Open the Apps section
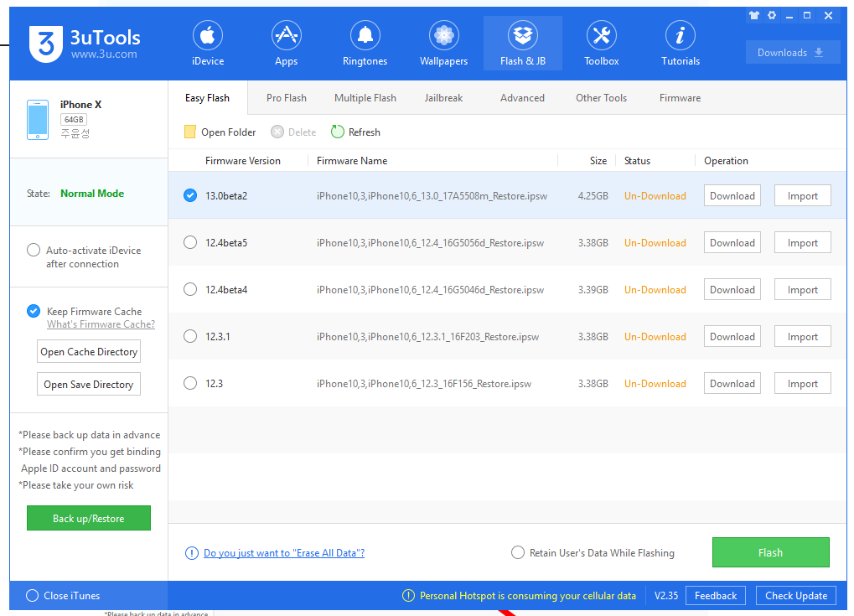Image resolution: width=854 pixels, height=616 pixels. point(287,44)
